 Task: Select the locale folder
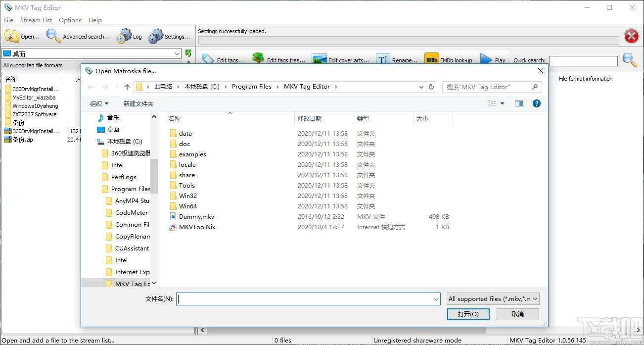click(182, 164)
